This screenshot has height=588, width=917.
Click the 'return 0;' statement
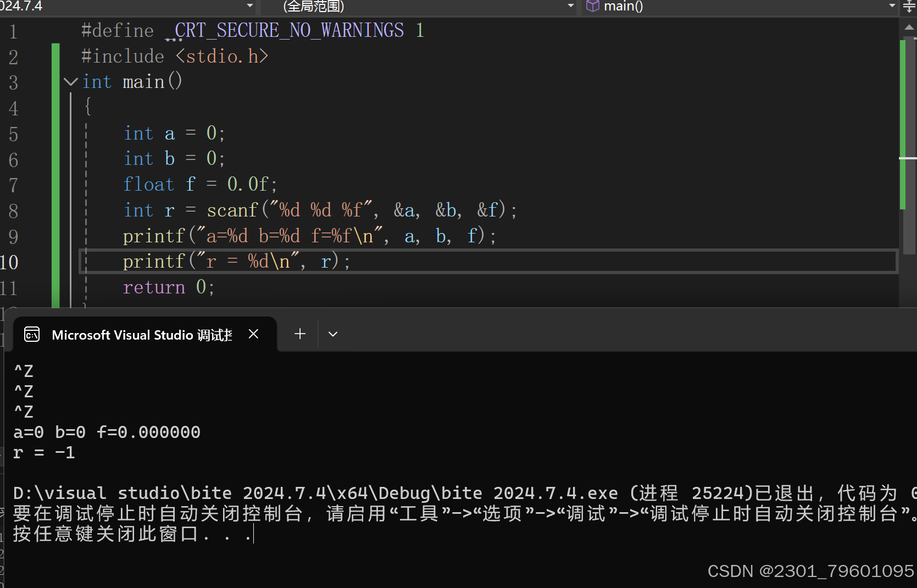169,287
